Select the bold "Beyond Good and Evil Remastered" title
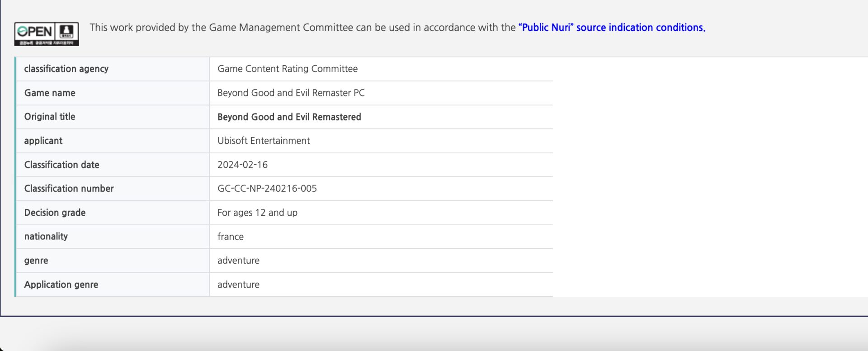The width and height of the screenshot is (868, 351). click(289, 117)
